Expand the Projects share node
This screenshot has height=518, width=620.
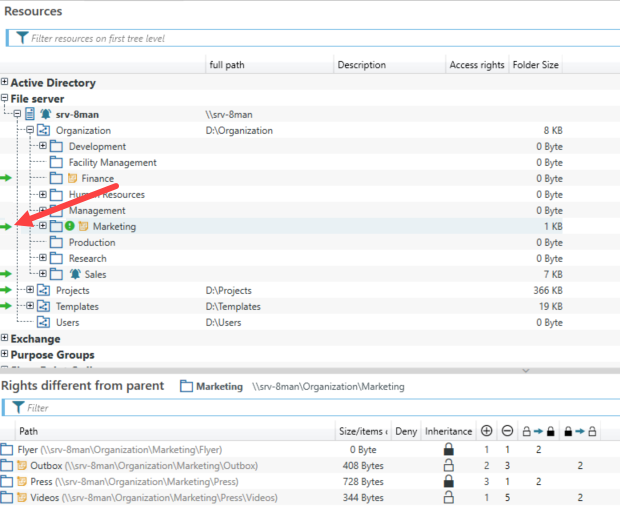coord(30,290)
